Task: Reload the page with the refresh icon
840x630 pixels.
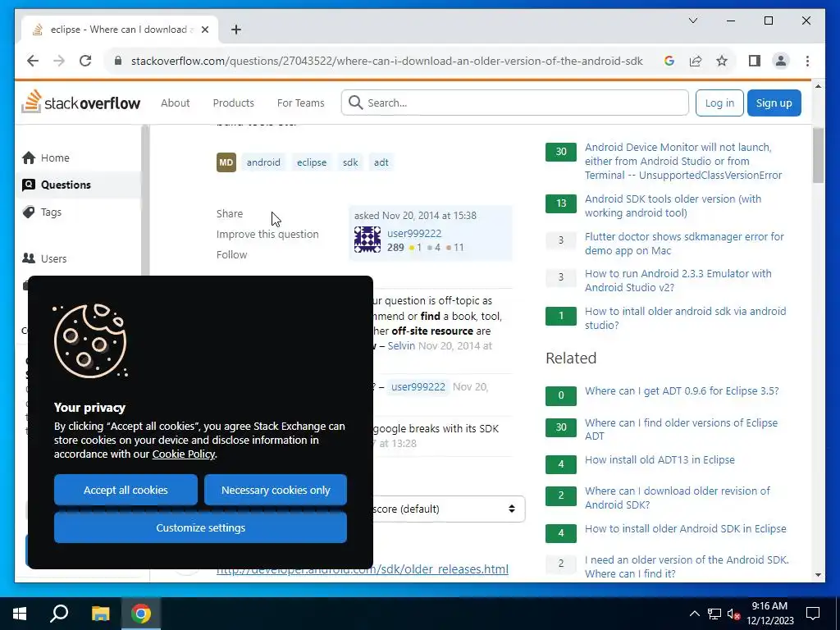Action: [85, 61]
